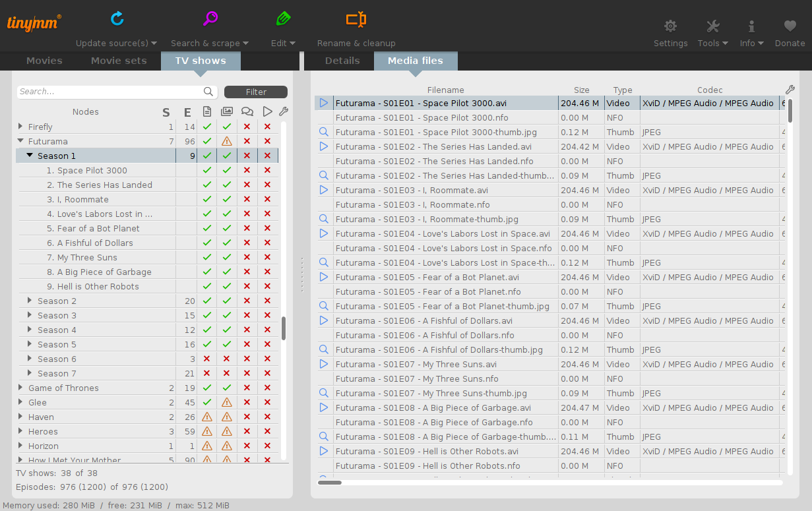
Task: Sort by the Type column header
Action: point(622,90)
